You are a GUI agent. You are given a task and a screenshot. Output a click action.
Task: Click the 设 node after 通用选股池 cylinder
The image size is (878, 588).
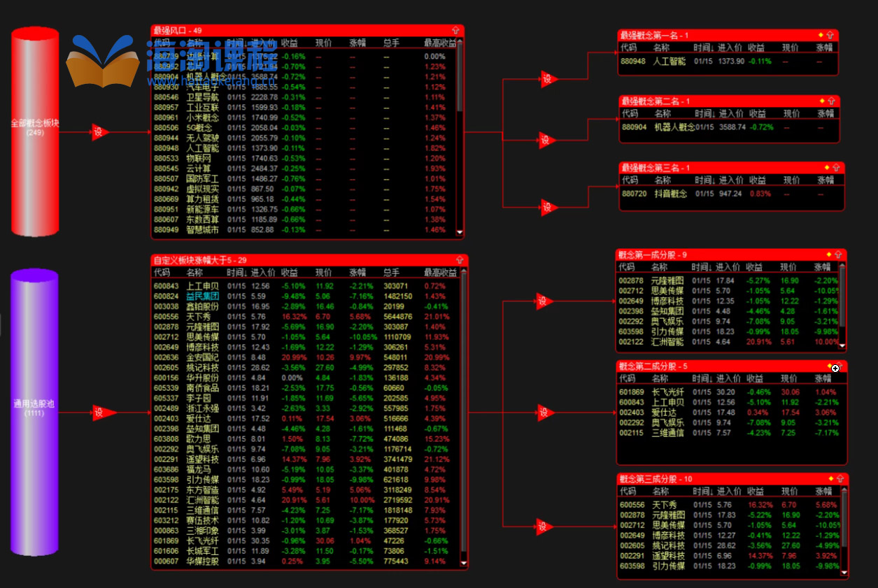(100, 413)
